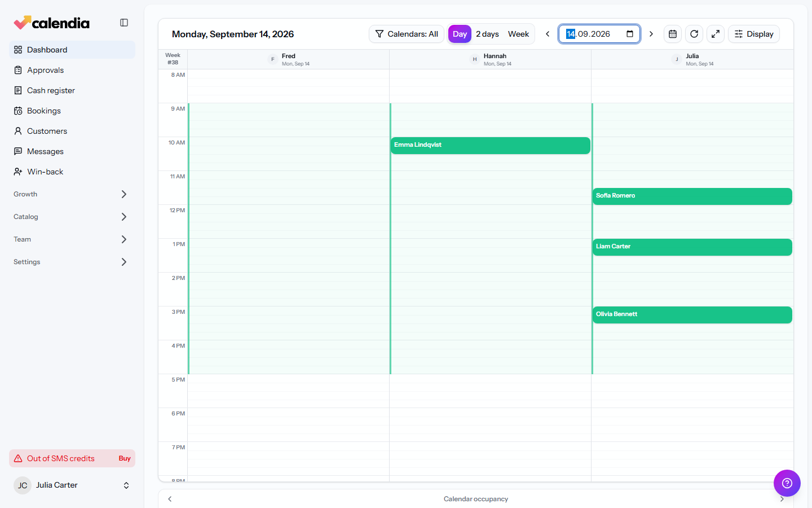Refresh the calendar
The image size is (812, 508).
coord(694,34)
